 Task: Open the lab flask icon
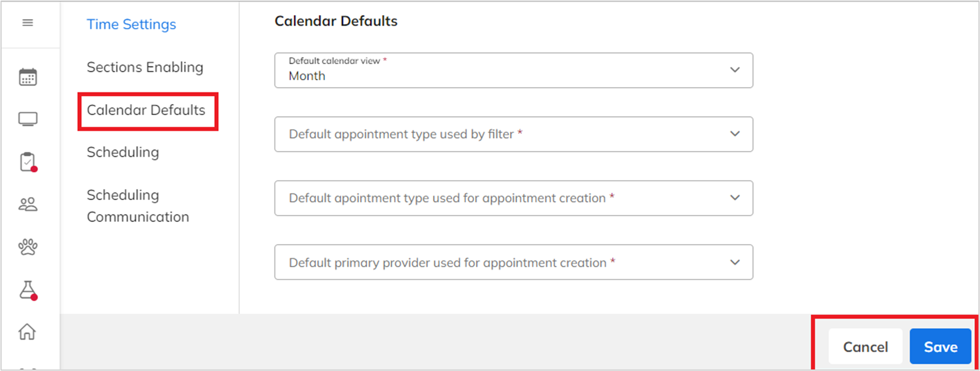point(28,290)
